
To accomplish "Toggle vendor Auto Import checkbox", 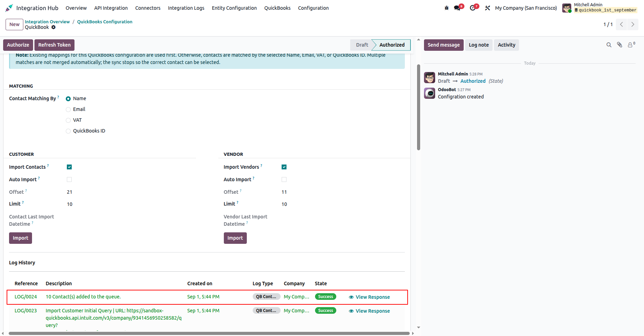I will pos(284,179).
